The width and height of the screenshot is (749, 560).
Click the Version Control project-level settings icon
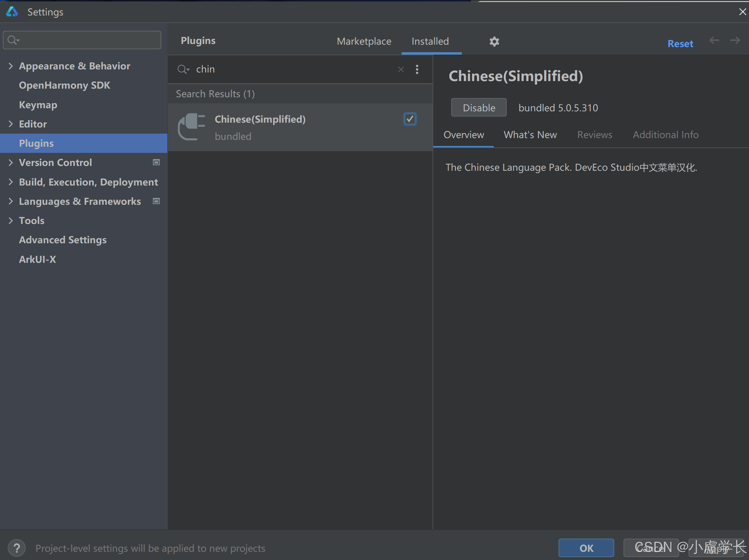(156, 162)
